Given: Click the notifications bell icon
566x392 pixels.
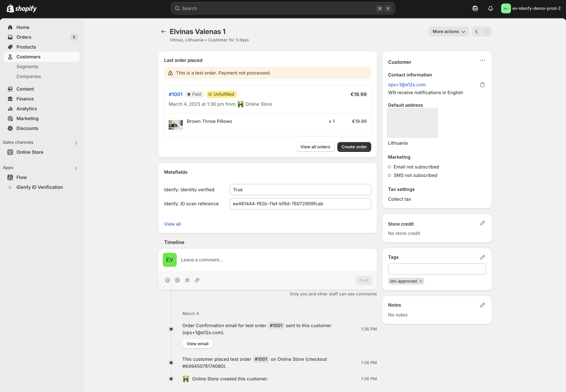Looking at the screenshot, I should click(x=490, y=9).
